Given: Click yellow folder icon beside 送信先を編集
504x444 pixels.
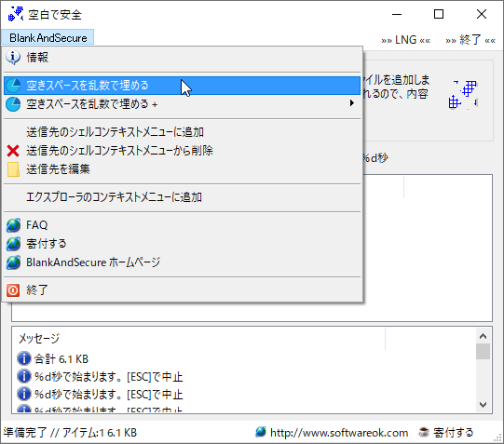Looking at the screenshot, I should pos(13,169).
